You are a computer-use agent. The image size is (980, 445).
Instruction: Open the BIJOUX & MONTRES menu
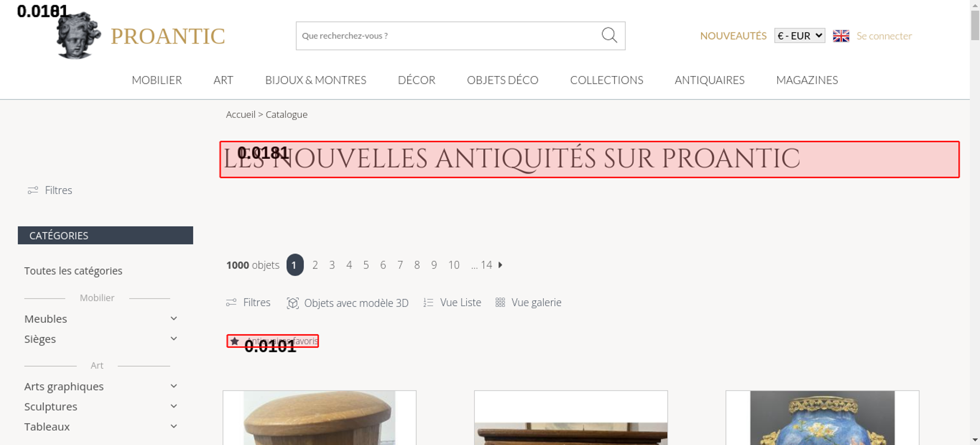316,80
